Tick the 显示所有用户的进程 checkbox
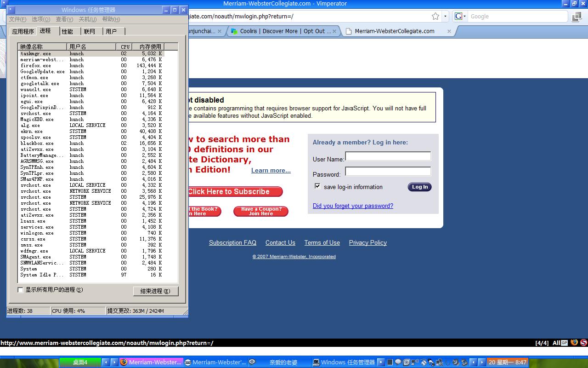588x368 pixels. (20, 290)
